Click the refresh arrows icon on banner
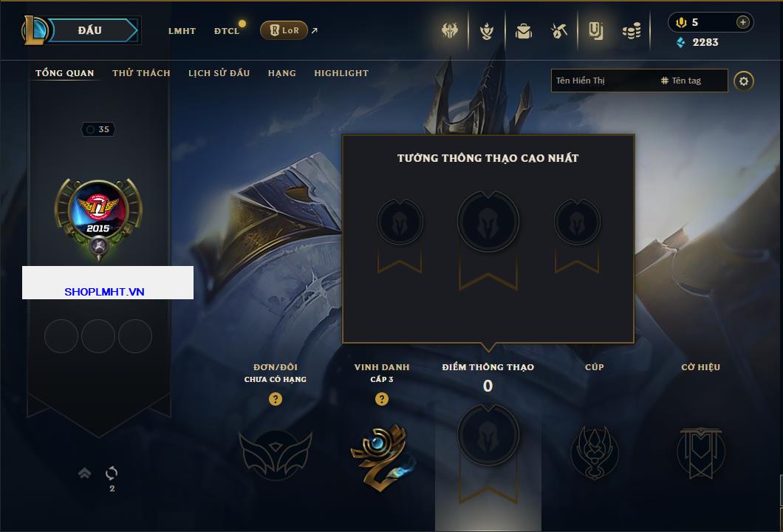The height and width of the screenshot is (532, 783). coord(112,473)
